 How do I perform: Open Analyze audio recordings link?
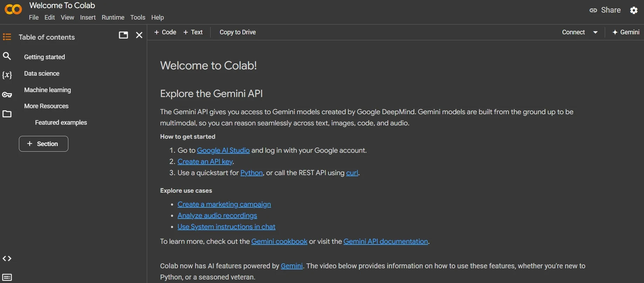tap(217, 216)
